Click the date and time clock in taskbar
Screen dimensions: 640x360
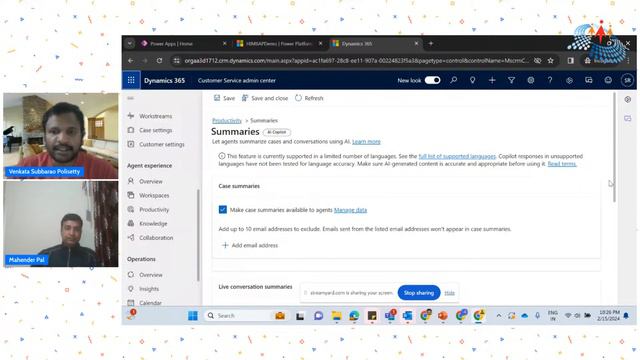coord(609,315)
